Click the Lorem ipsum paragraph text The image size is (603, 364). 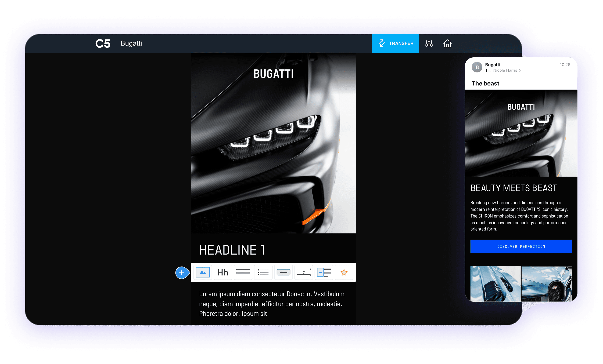(x=272, y=304)
